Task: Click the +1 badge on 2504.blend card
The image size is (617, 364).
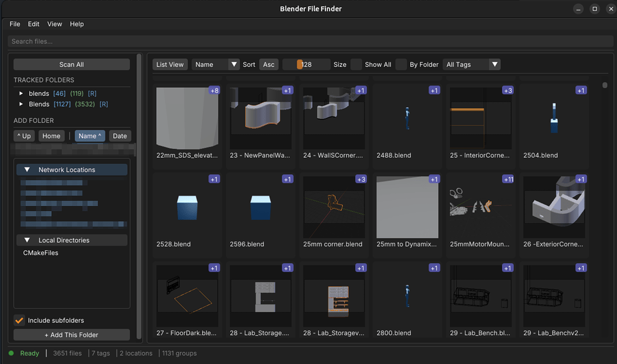Action: [x=581, y=90]
